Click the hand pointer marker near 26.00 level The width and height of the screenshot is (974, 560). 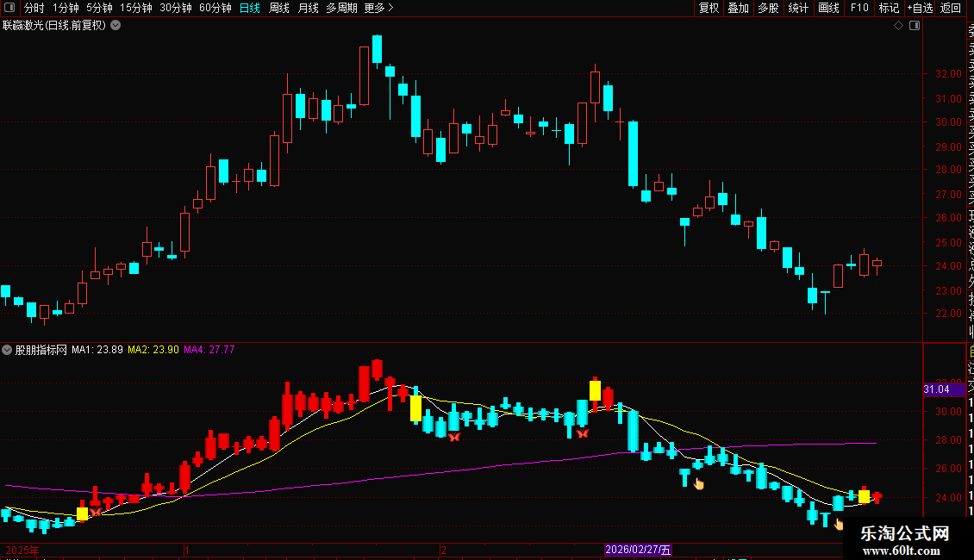click(x=699, y=483)
